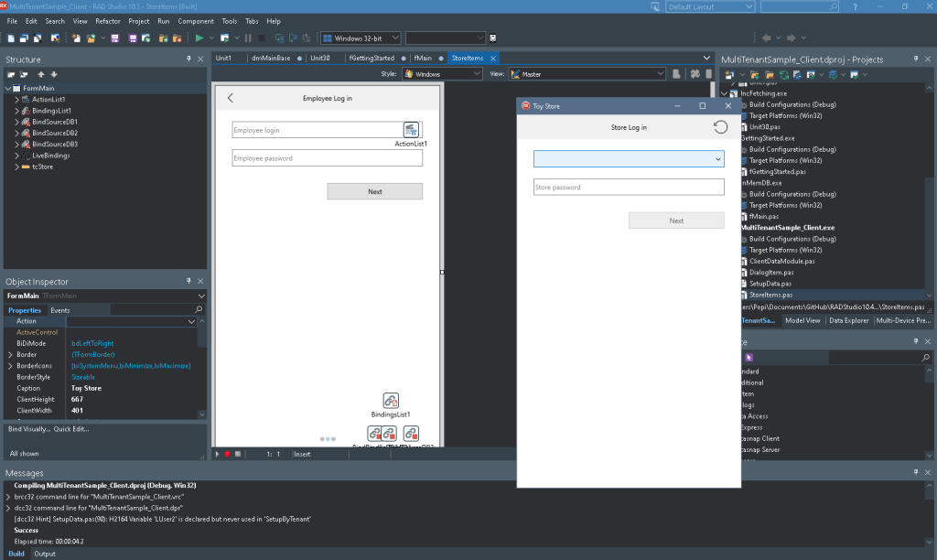Image resolution: width=937 pixels, height=560 pixels.
Task: Switch to the Events tab in Object Inspector
Action: coord(59,310)
